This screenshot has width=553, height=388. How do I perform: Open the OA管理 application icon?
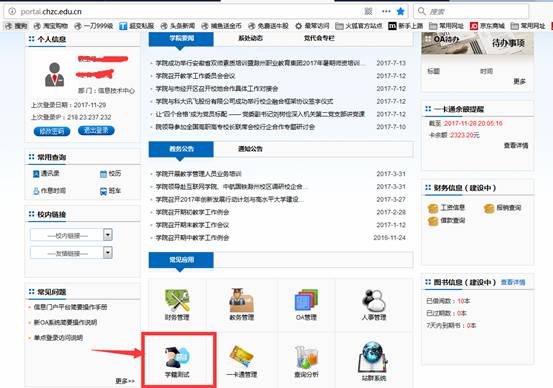pos(306,304)
